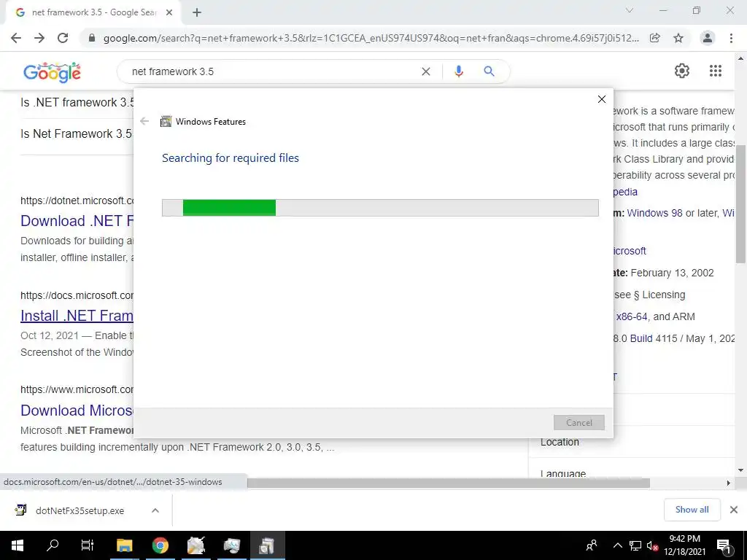Open the Download .NET F result link
Screen dimensions: 747x560
coord(77,221)
